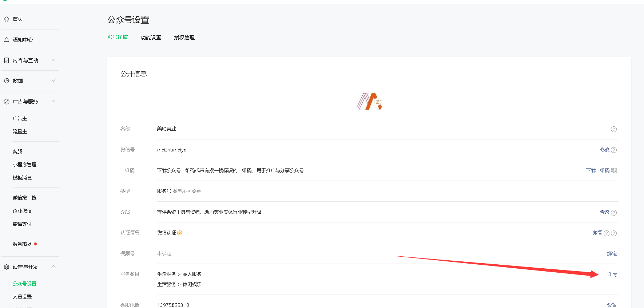The image size is (644, 308).
Task: Click the 下载二维码 link
Action: 598,170
